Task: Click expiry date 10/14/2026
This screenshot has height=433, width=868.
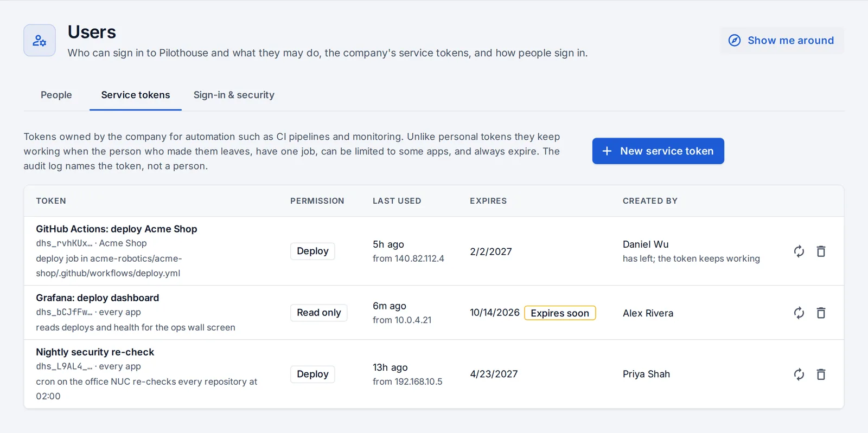Action: tap(495, 313)
